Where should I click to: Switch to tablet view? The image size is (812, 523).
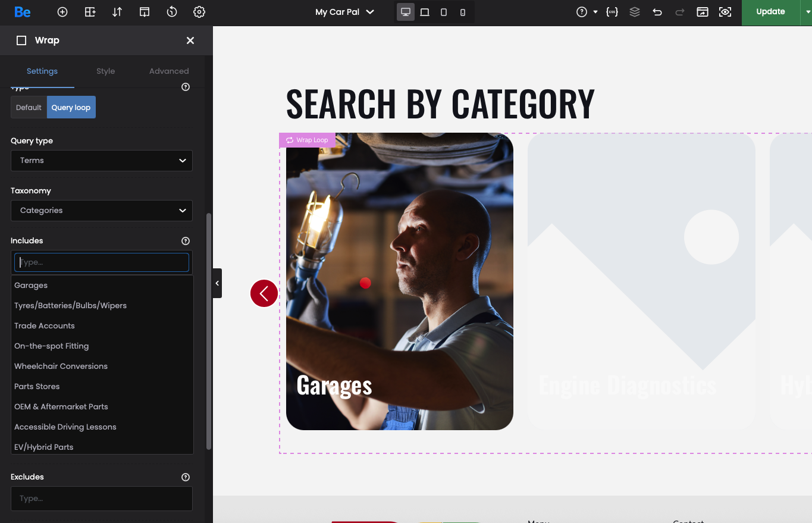tap(444, 12)
